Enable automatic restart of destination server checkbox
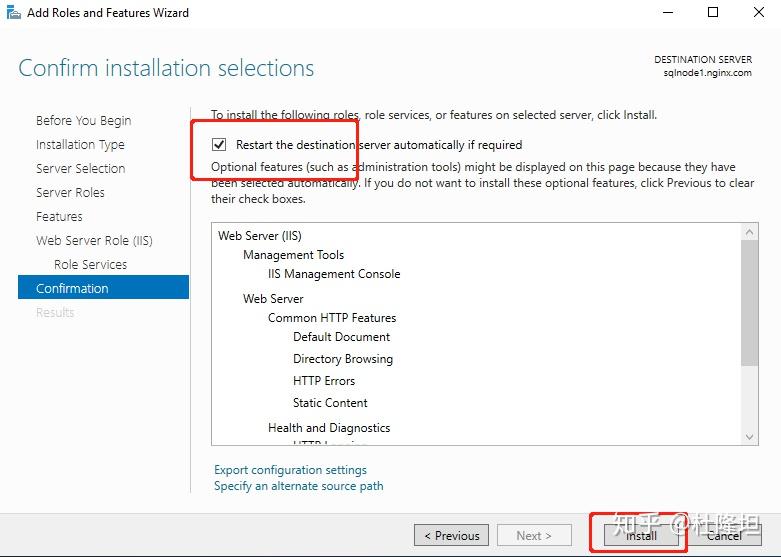 pos(220,145)
